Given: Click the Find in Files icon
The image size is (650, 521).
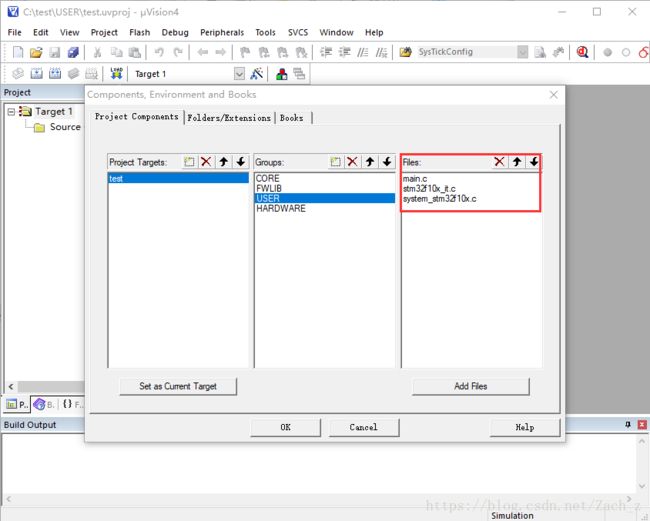Looking at the screenshot, I should click(405, 52).
